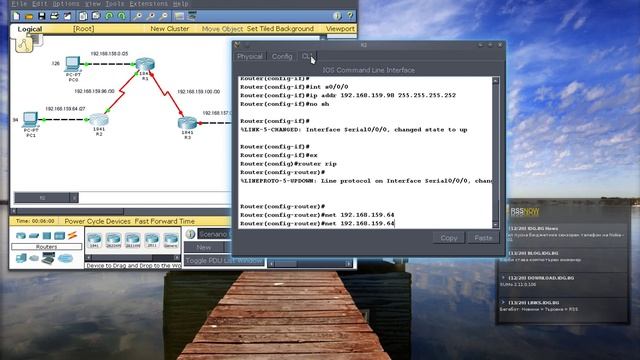Screen dimensions: 640x360
Task: Click Fast Forward Time
Action: coord(164,221)
